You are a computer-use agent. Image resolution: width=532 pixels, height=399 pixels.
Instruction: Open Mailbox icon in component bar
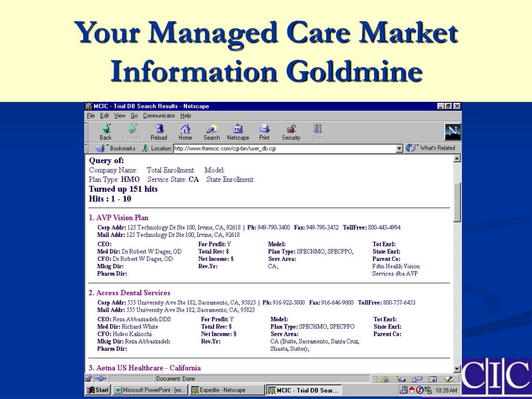[401, 379]
